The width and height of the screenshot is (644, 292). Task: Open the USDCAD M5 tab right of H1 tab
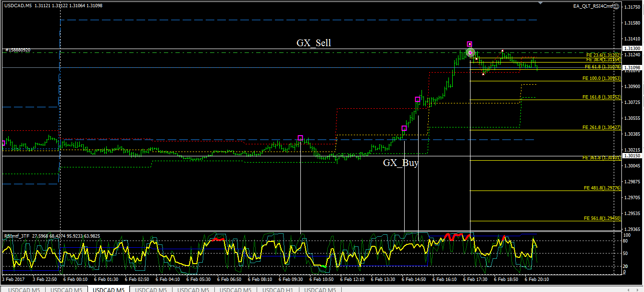point(320,290)
